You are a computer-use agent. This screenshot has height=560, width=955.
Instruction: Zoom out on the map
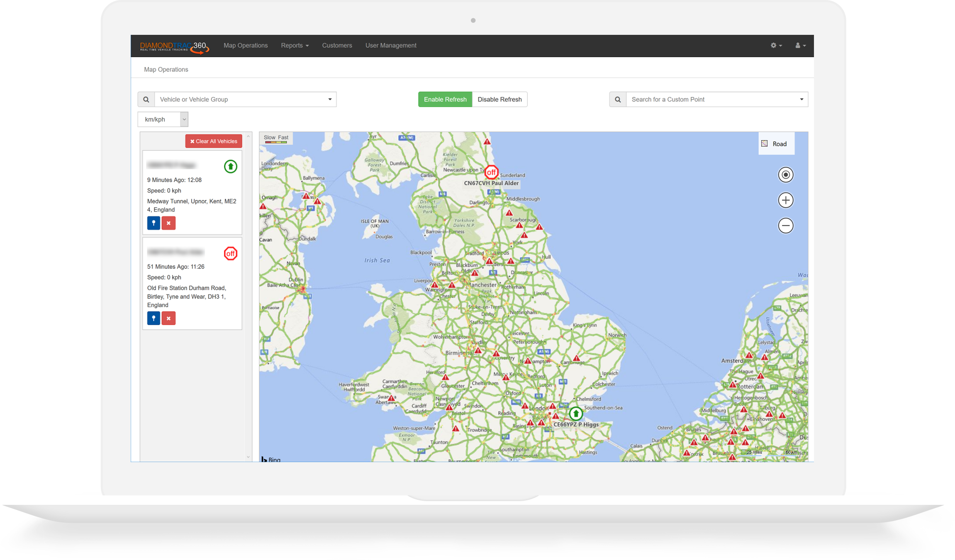tap(785, 226)
